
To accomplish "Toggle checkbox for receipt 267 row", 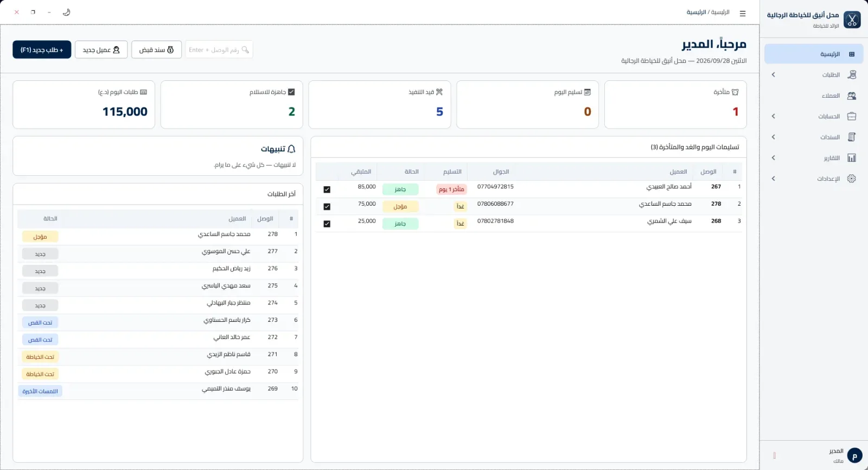I will 327,189.
